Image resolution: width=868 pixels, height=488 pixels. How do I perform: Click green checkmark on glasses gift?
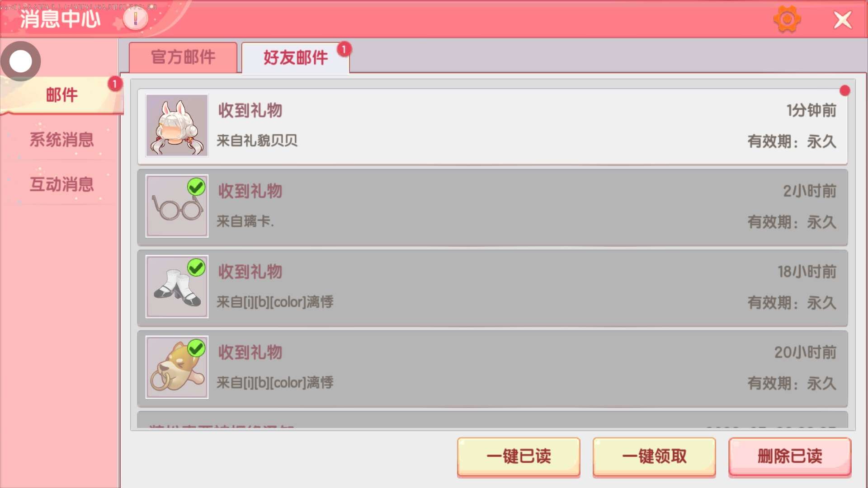pyautogui.click(x=196, y=187)
